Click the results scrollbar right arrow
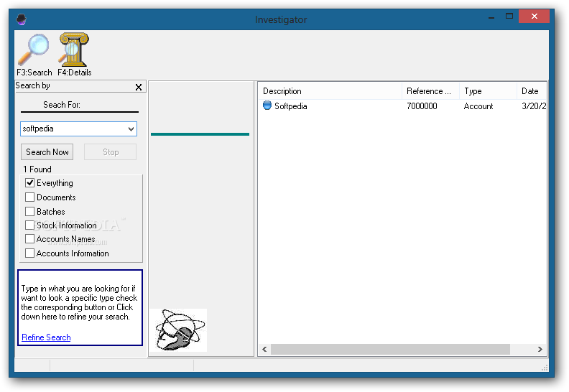This screenshot has width=569, height=392. tap(540, 349)
